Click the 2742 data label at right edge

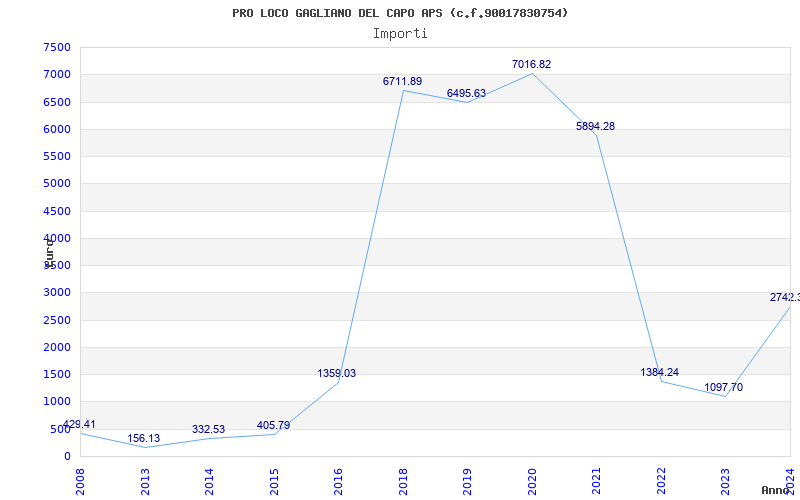tap(785, 297)
